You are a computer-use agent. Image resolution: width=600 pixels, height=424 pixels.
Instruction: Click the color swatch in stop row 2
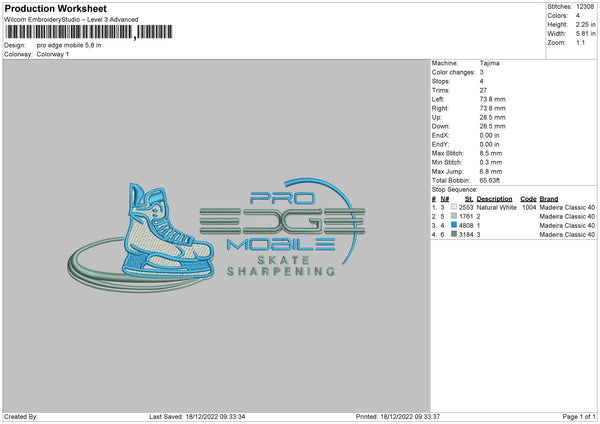454,216
